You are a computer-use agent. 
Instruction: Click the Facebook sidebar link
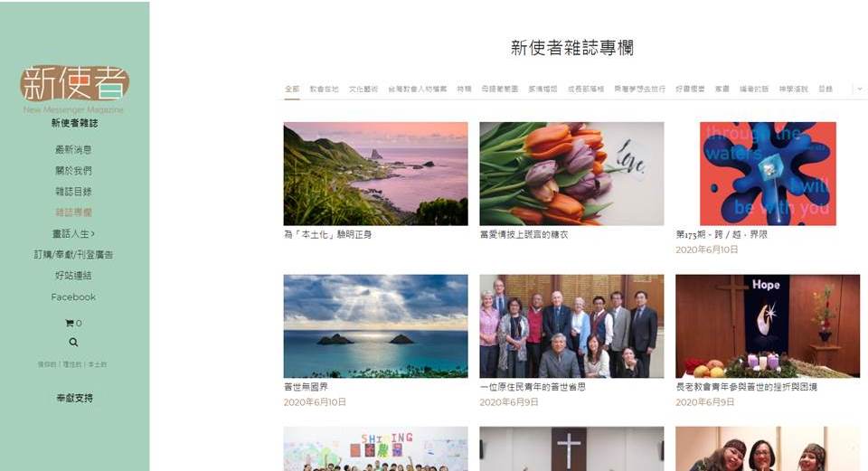point(73,297)
